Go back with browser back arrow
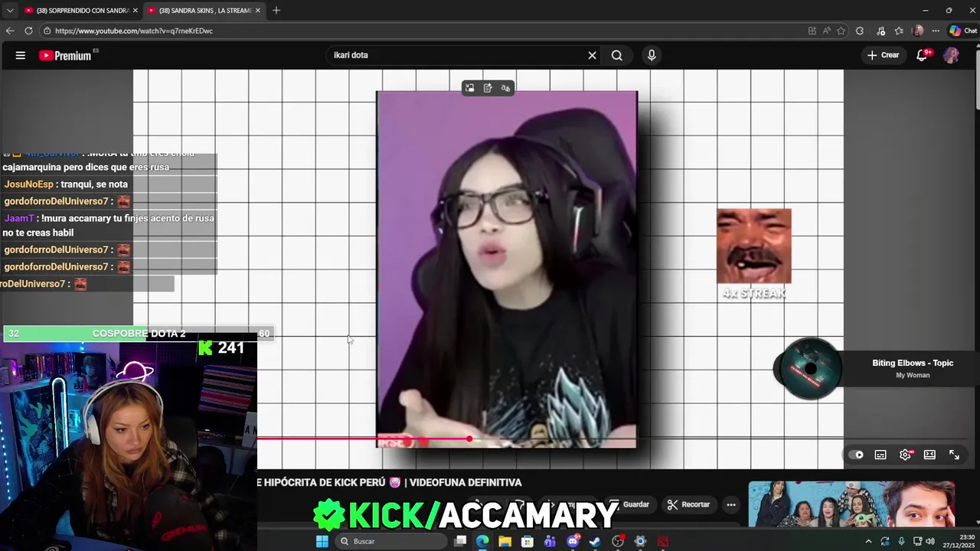Screen dimensions: 980x551 tap(10, 31)
